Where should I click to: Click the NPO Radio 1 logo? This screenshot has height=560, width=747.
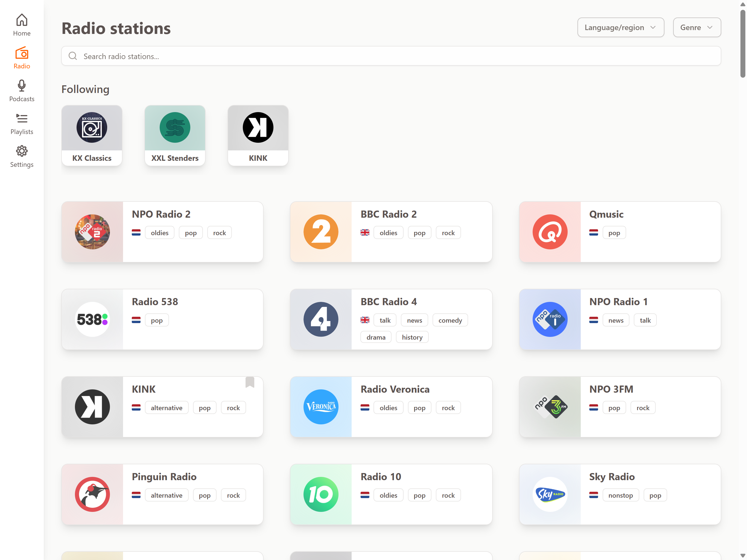(550, 319)
